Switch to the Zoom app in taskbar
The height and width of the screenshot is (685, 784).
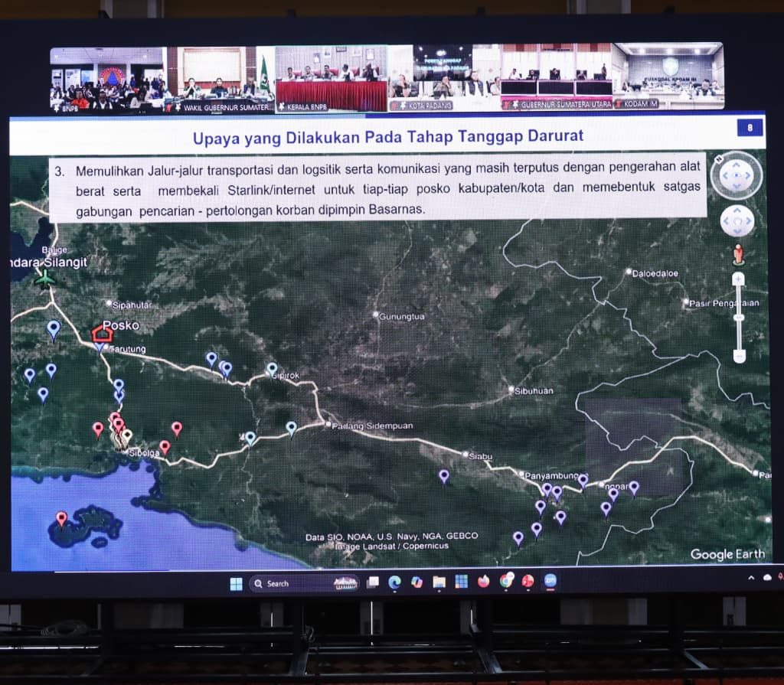pos(550,581)
